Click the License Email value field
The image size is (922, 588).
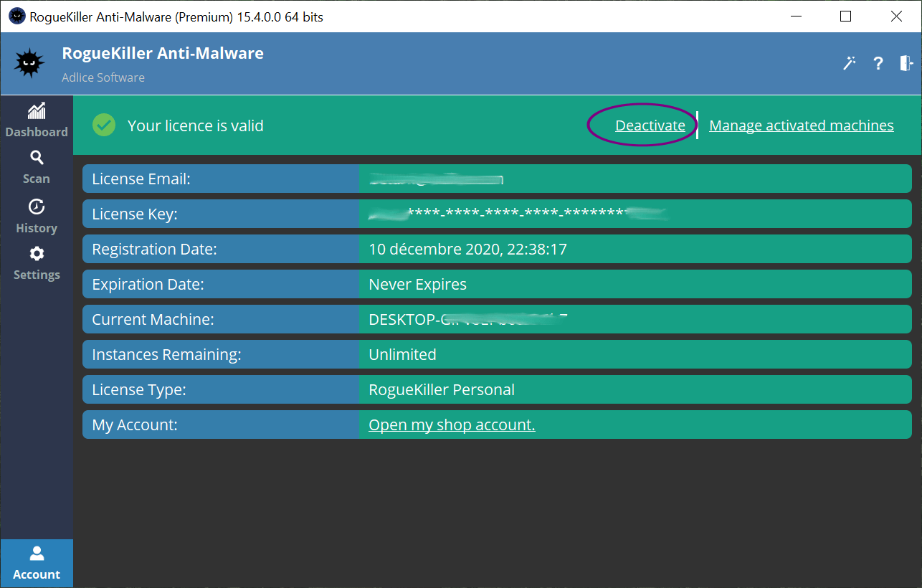[635, 179]
